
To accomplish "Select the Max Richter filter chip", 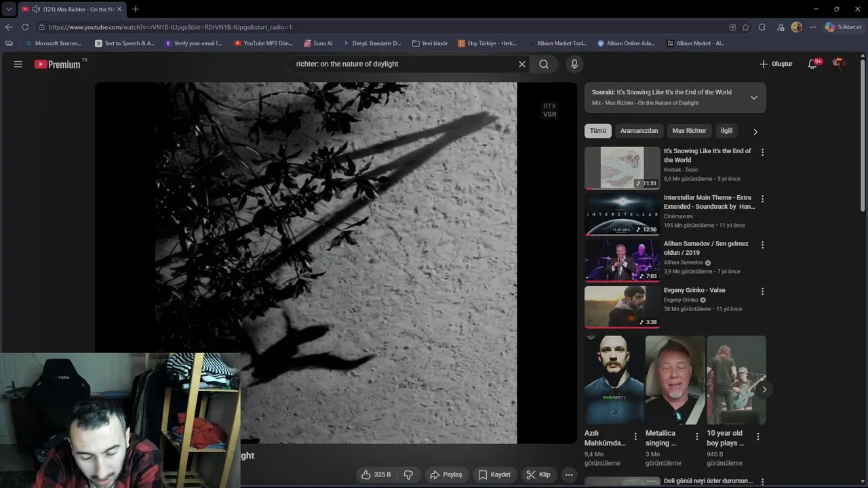I will 689,131.
